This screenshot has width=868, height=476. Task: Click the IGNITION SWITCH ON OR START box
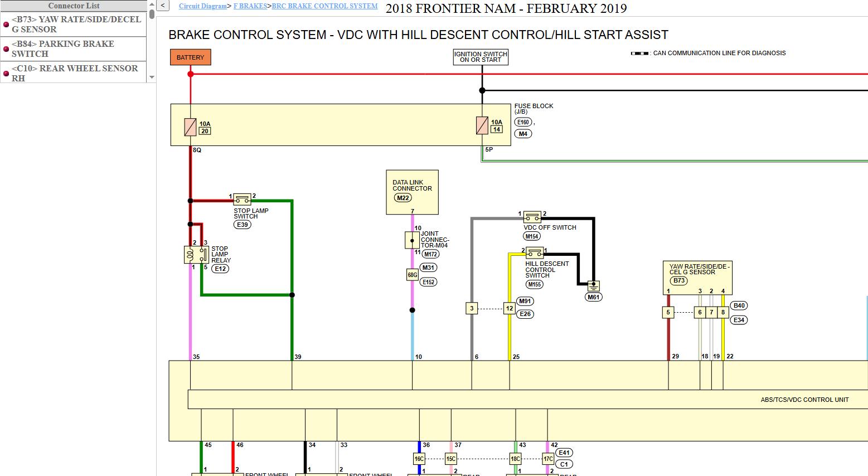tap(481, 57)
